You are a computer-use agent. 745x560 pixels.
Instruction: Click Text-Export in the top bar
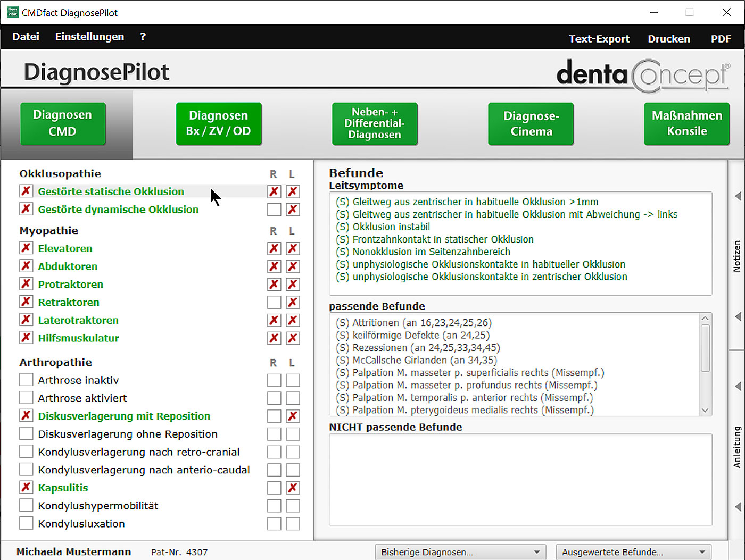pos(599,39)
